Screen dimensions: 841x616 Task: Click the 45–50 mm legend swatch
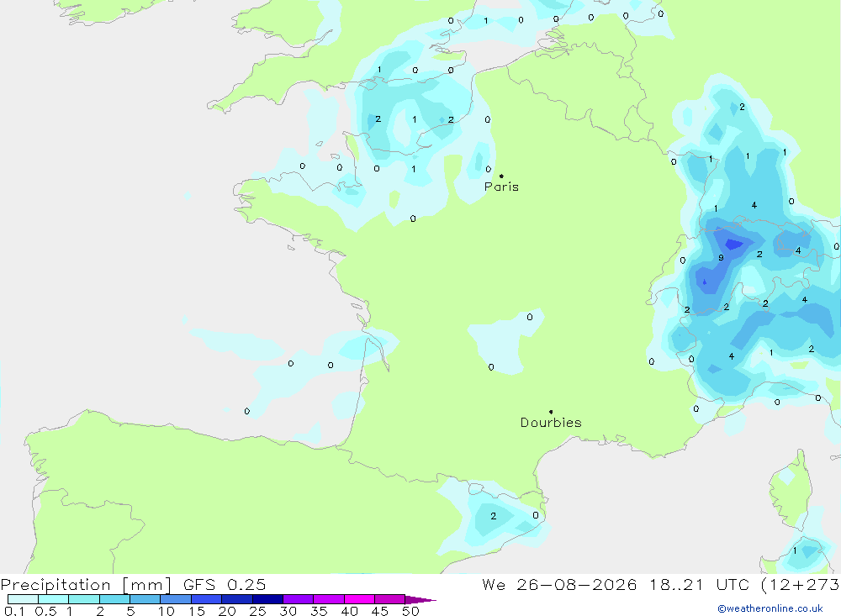pyautogui.click(x=390, y=599)
